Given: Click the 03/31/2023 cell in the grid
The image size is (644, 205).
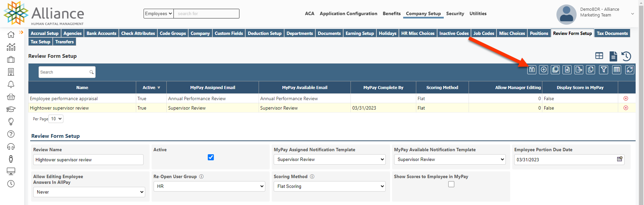Looking at the screenshot, I should [383, 108].
